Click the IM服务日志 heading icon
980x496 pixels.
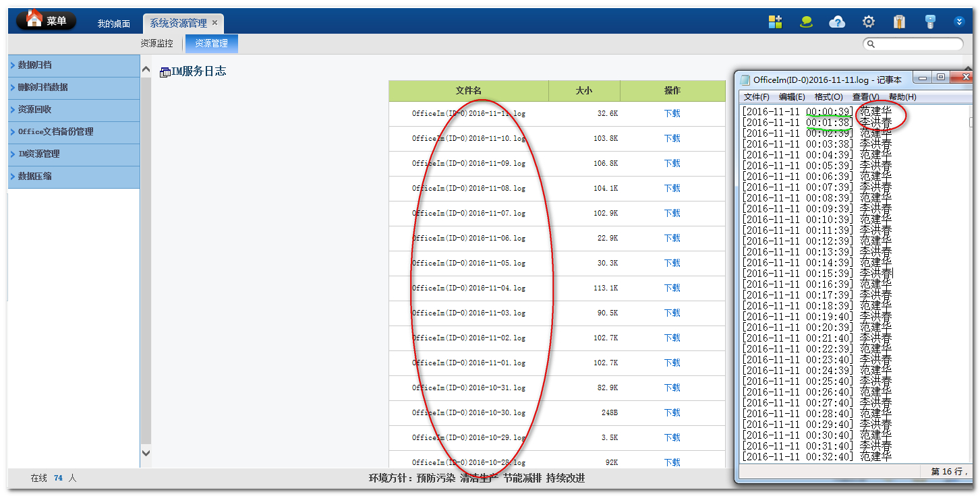point(165,72)
